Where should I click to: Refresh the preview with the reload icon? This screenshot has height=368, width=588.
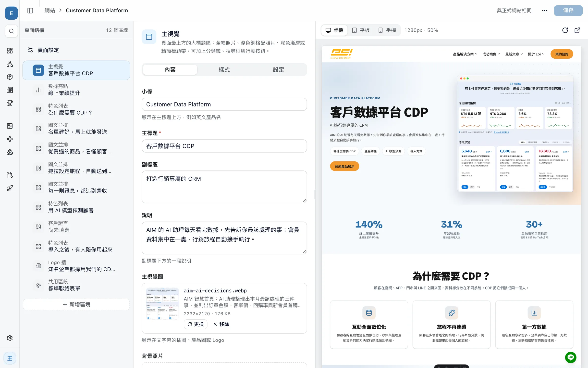tap(565, 30)
